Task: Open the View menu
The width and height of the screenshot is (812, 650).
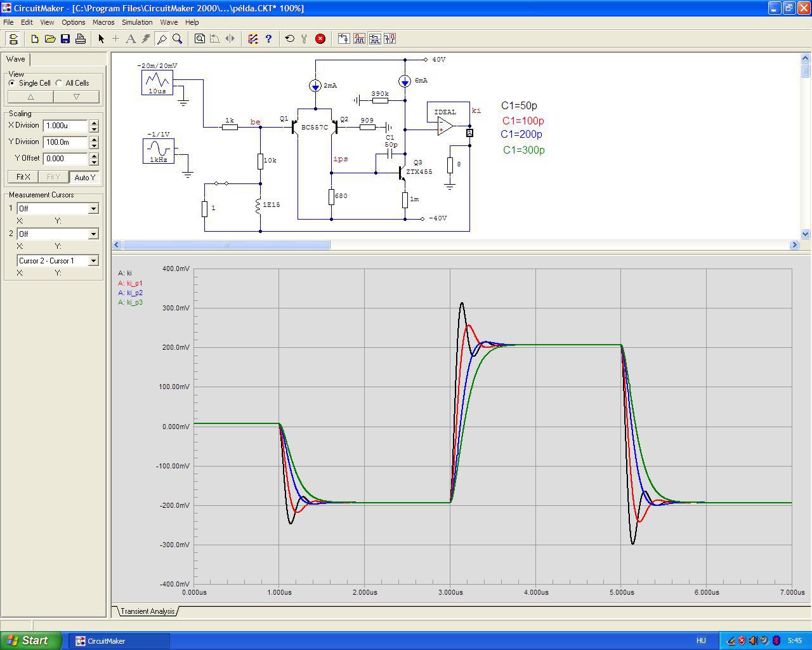Action: pyautogui.click(x=47, y=22)
